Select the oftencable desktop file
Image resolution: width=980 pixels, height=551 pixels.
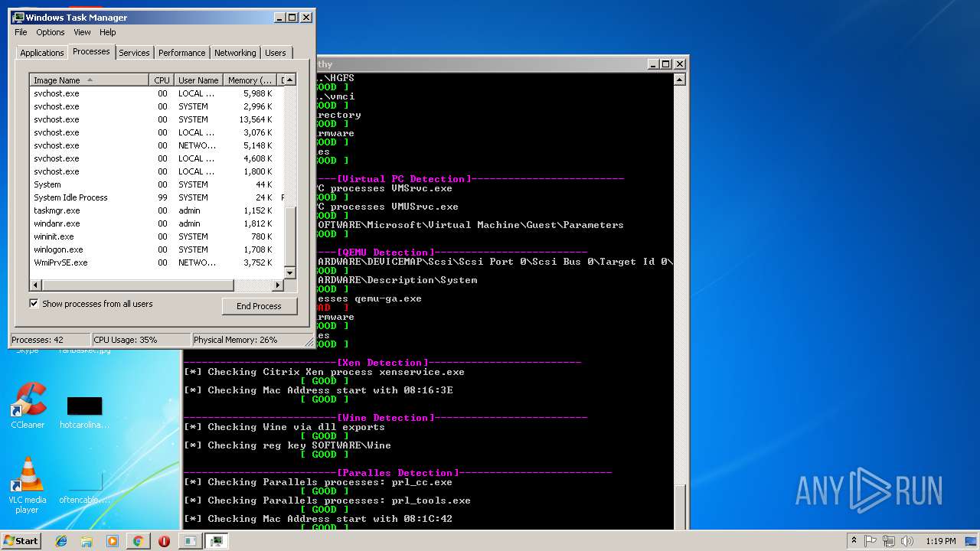[84, 487]
